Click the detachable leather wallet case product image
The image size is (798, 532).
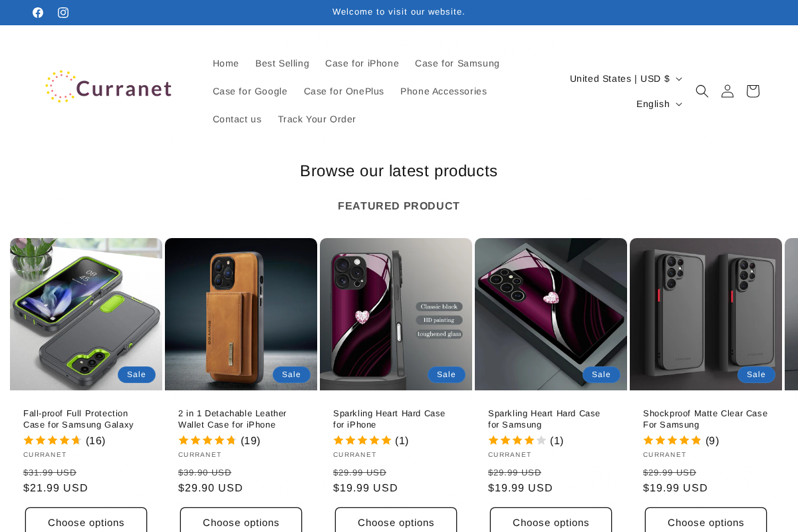241,313
